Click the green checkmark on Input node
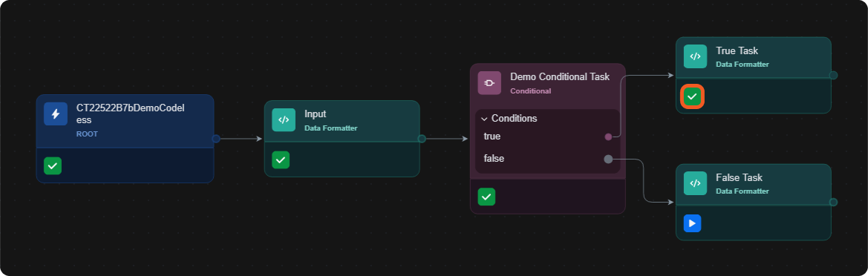This screenshot has width=868, height=276. (281, 160)
